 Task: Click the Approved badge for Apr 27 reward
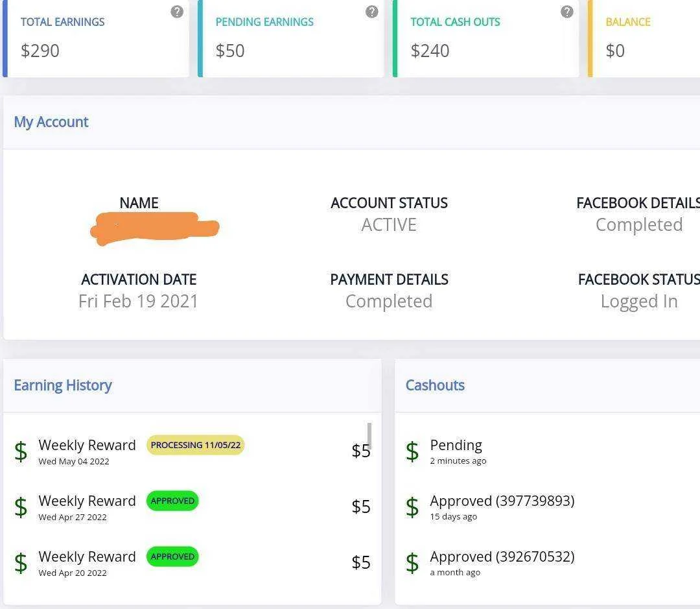point(172,501)
